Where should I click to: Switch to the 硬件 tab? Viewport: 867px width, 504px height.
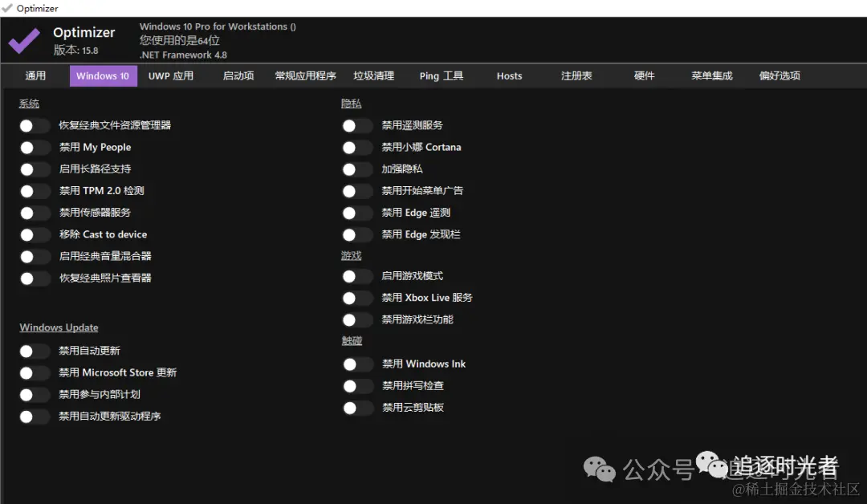644,75
